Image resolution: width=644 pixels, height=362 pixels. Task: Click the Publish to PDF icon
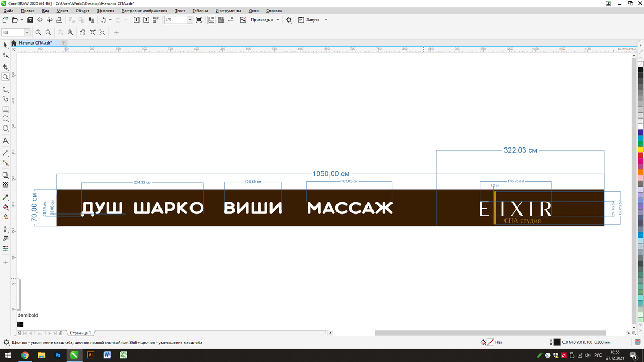tap(156, 20)
